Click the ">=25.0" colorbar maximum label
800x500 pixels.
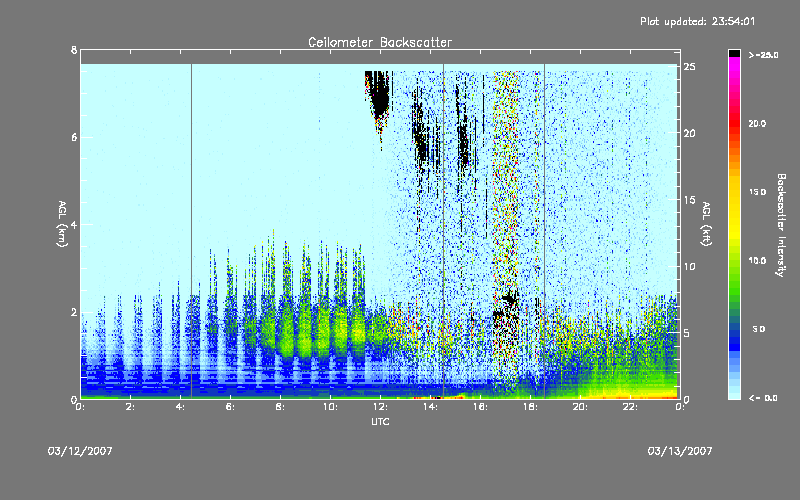point(763,55)
